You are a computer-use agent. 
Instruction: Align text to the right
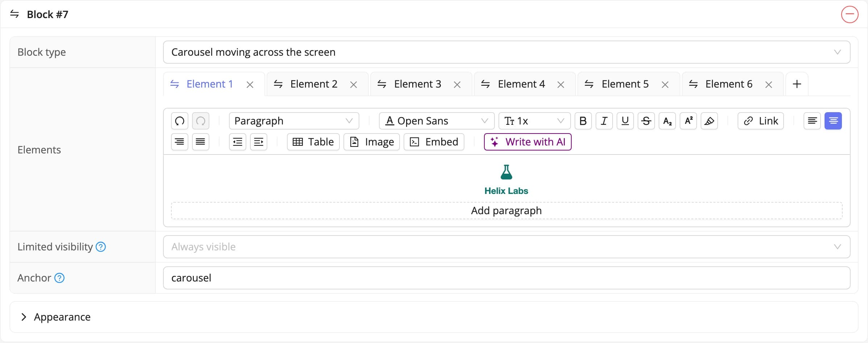click(x=180, y=142)
